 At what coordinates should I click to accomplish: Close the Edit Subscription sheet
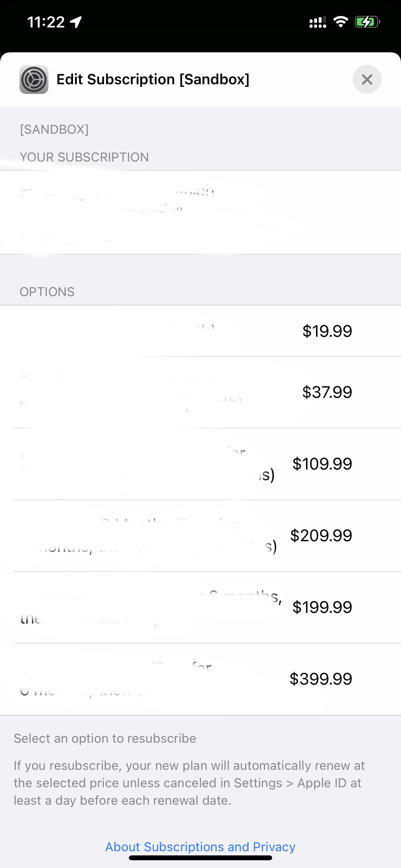[x=367, y=79]
